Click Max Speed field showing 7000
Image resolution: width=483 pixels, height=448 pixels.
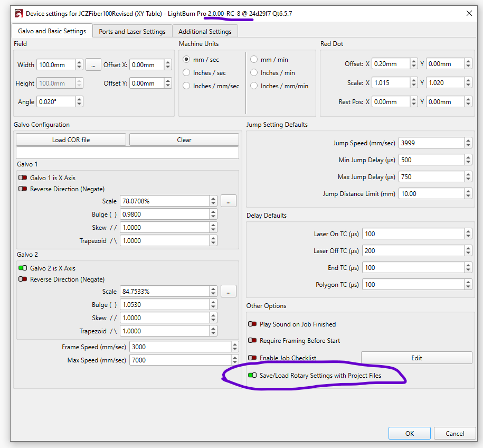(x=180, y=360)
